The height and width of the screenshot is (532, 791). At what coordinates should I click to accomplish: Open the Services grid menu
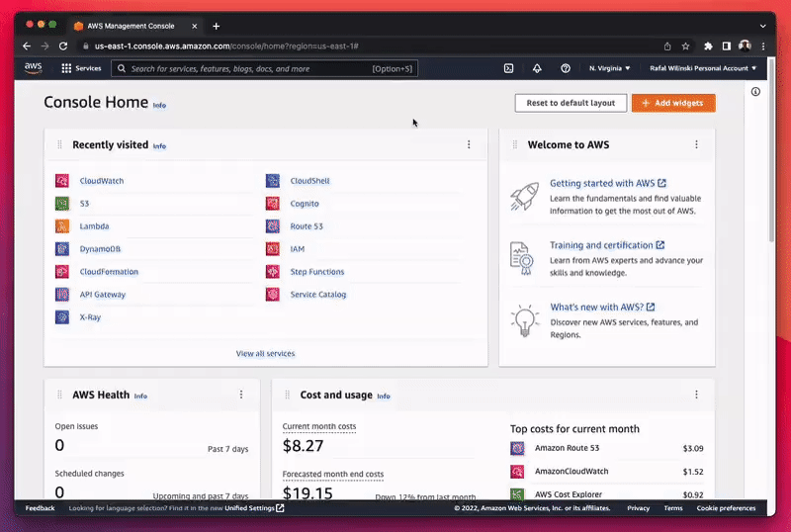point(81,68)
